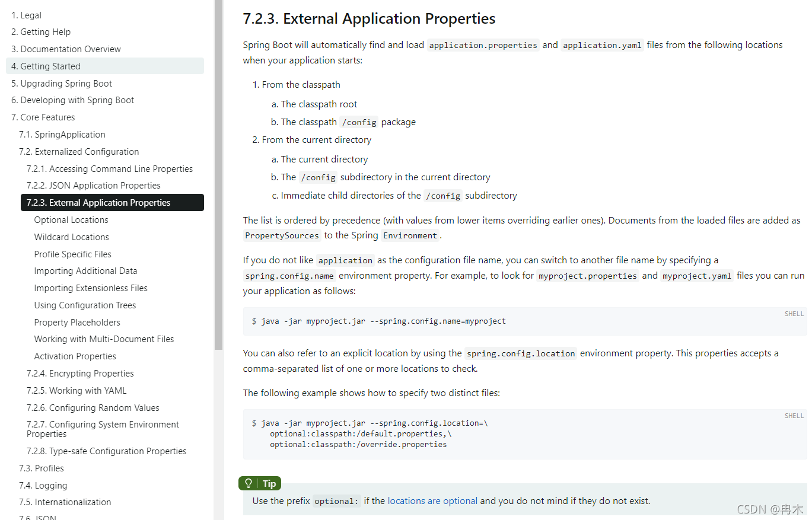Image resolution: width=812 pixels, height=520 pixels.
Task: Open 7.1. SpringApplication section
Action: (x=62, y=135)
